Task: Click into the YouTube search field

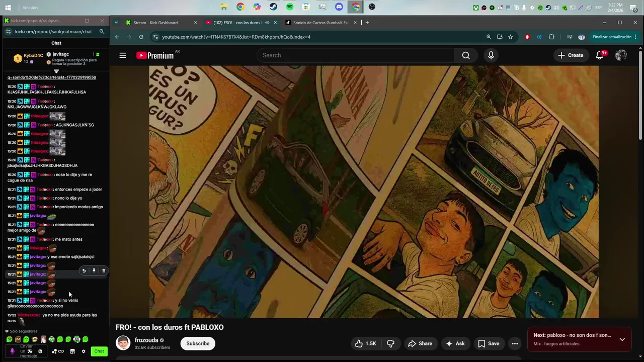Action: 355,55
